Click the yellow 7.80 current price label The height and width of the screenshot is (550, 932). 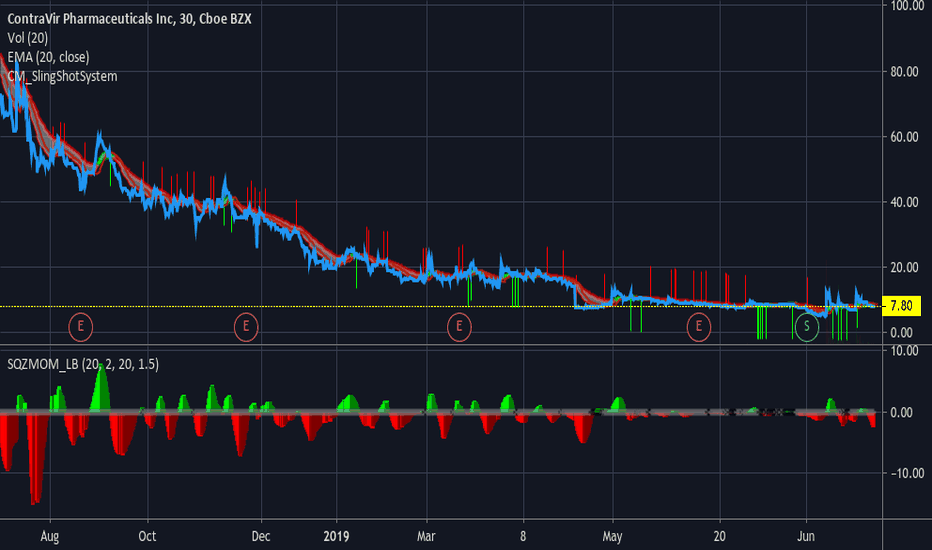coord(901,306)
